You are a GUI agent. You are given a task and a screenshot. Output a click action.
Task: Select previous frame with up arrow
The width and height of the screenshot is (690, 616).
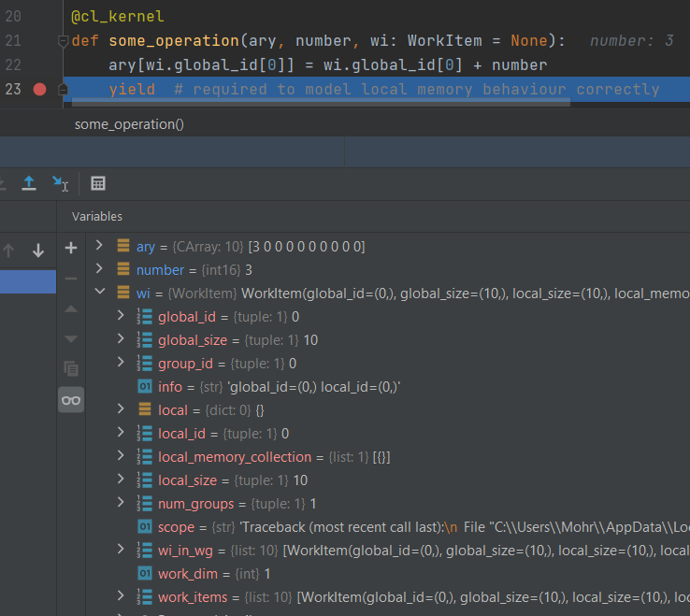tap(9, 251)
